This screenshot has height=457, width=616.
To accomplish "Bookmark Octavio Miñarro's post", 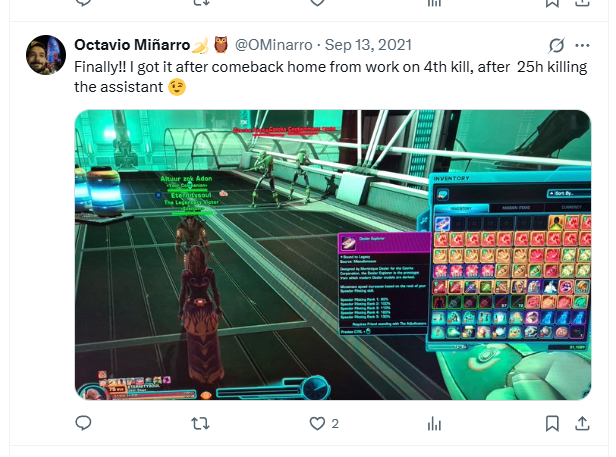I will 552,424.
